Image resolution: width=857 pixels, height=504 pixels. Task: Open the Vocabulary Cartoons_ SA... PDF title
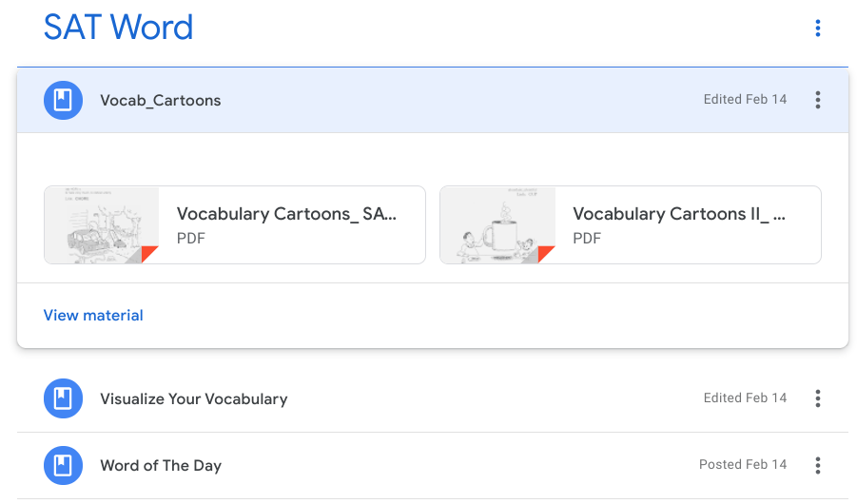pyautogui.click(x=286, y=214)
